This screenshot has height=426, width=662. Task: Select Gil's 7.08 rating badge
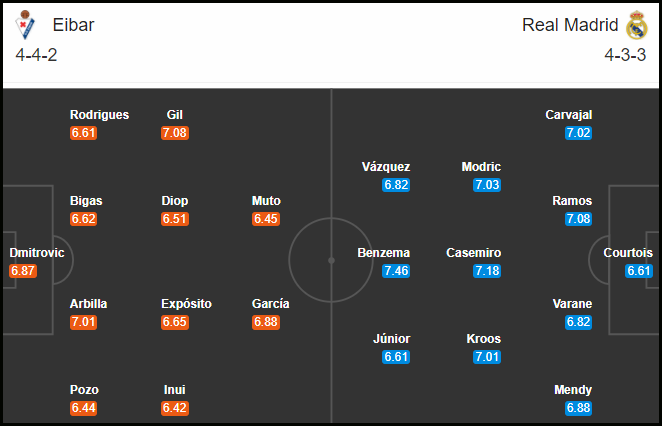point(175,133)
